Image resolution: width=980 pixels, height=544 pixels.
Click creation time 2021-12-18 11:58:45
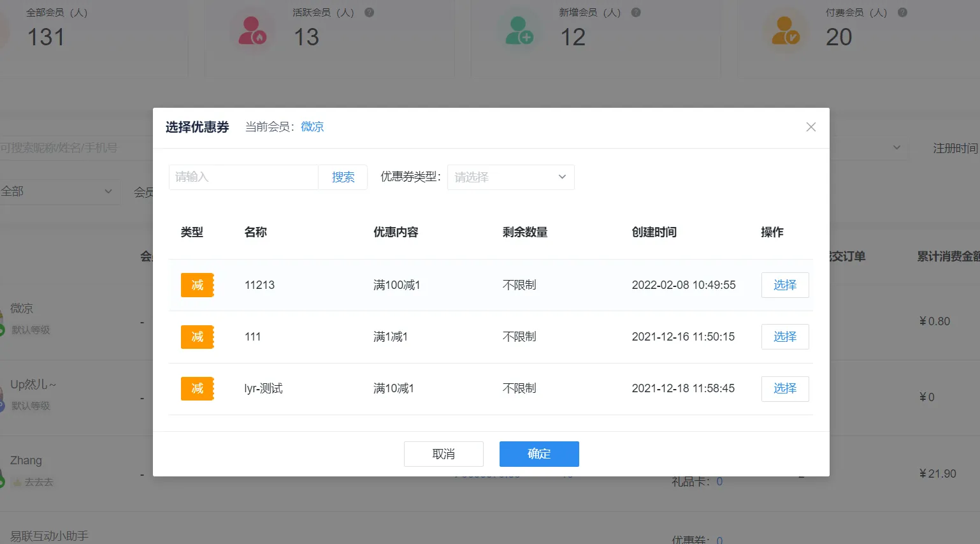[x=683, y=388]
